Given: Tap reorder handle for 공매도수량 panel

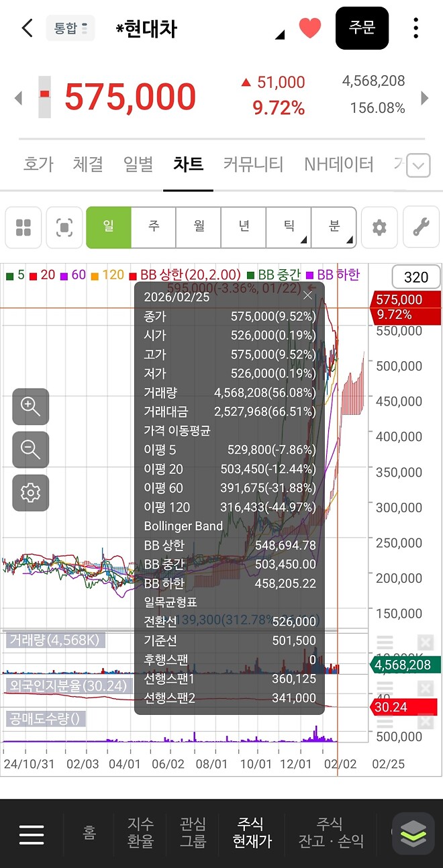Looking at the screenshot, I should pos(385,722).
